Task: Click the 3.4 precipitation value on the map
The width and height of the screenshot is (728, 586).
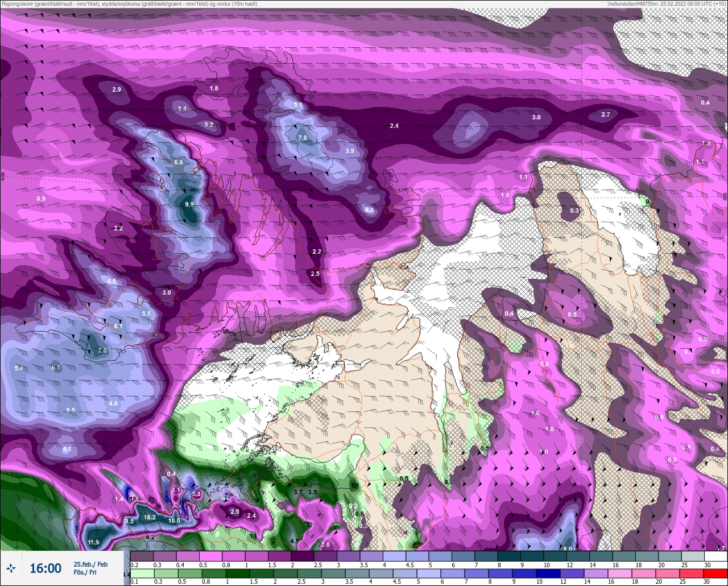Action: coord(182,109)
